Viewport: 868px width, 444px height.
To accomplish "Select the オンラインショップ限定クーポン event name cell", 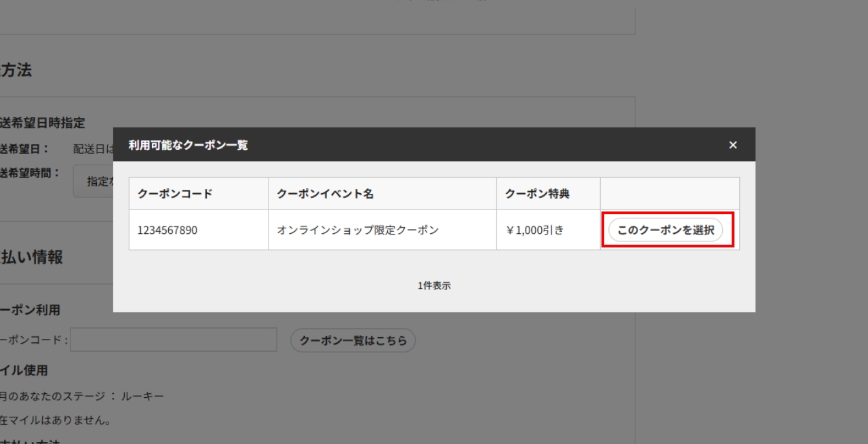I will point(357,230).
